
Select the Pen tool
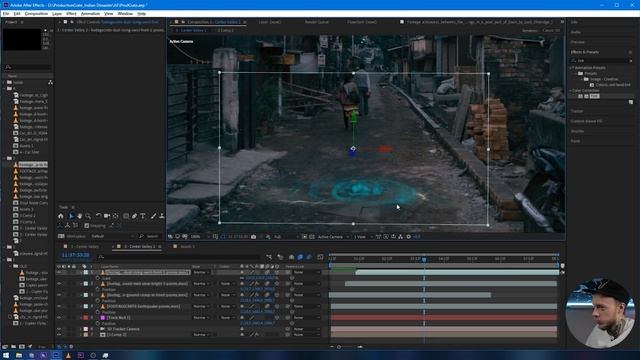pyautogui.click(x=134, y=216)
